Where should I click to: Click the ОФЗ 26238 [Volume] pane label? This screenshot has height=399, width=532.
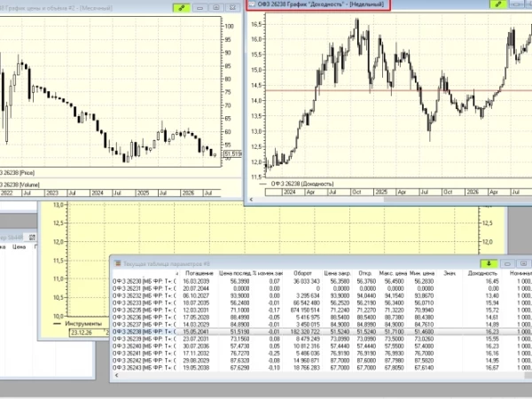coord(20,185)
